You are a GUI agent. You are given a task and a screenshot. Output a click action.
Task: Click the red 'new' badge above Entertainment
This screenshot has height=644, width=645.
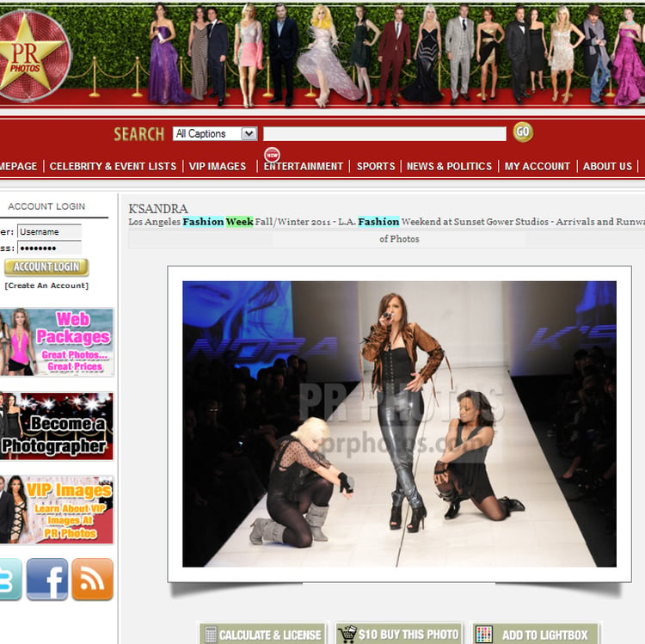click(x=272, y=155)
